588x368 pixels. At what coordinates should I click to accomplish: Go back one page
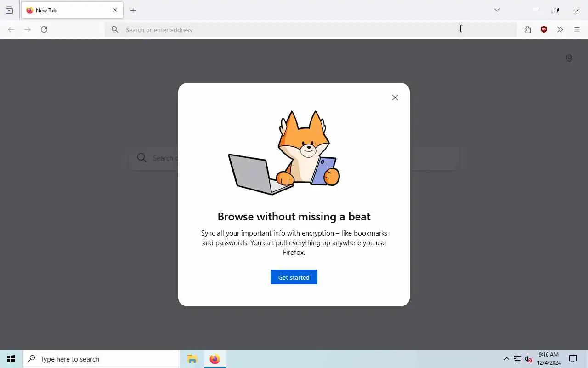click(x=11, y=29)
